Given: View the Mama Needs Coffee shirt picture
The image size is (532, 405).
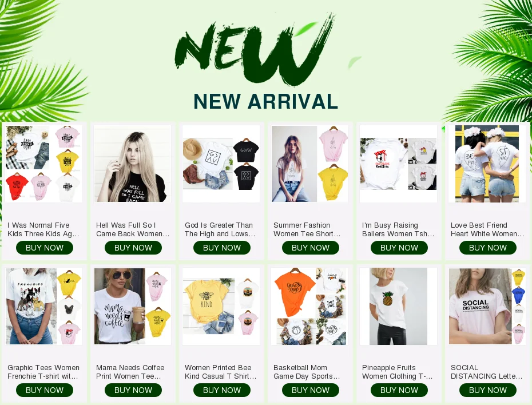Looking at the screenshot, I should coord(133,306).
